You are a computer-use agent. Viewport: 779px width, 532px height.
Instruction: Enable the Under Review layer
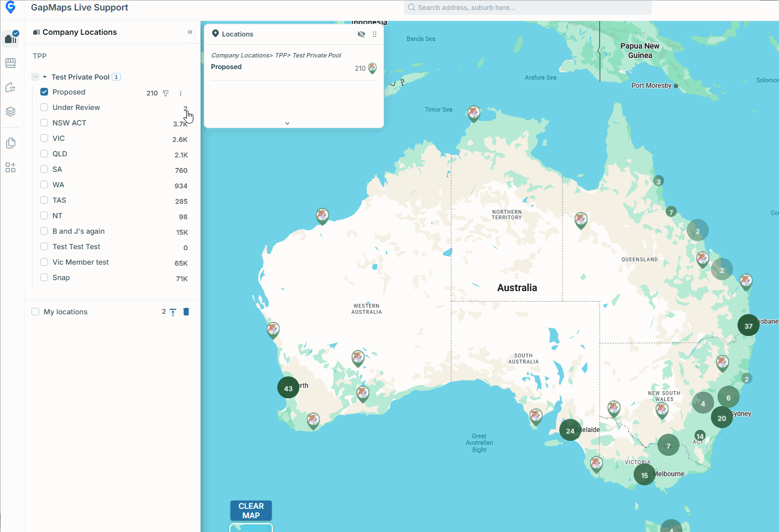coord(44,107)
